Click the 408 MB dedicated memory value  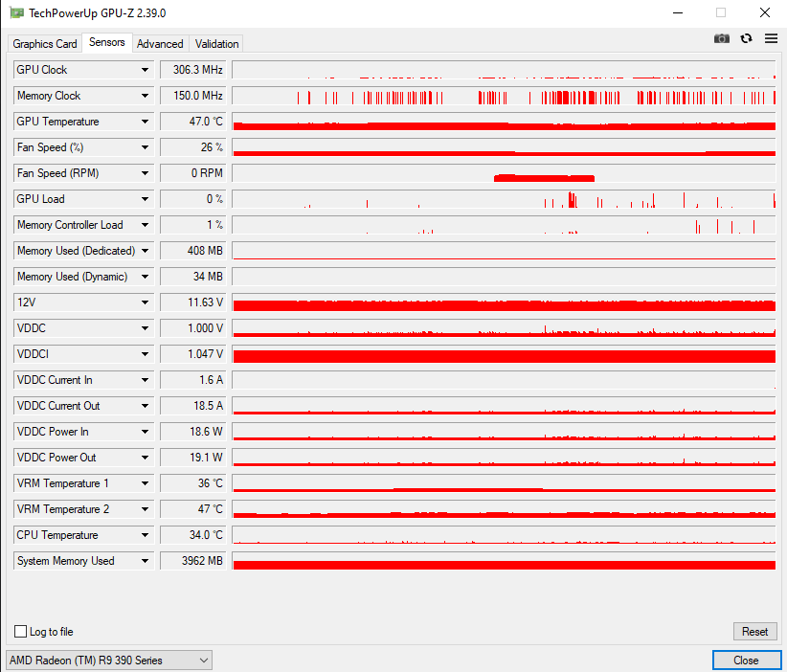(x=193, y=251)
